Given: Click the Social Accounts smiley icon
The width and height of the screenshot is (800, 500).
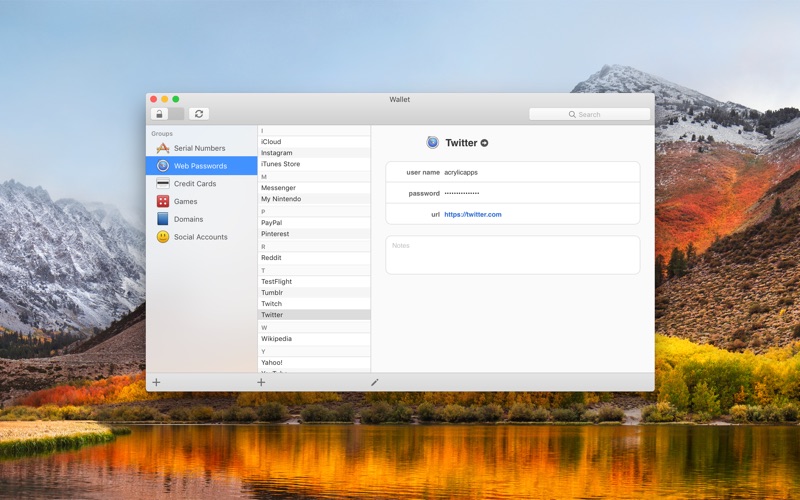Looking at the screenshot, I should pos(163,237).
